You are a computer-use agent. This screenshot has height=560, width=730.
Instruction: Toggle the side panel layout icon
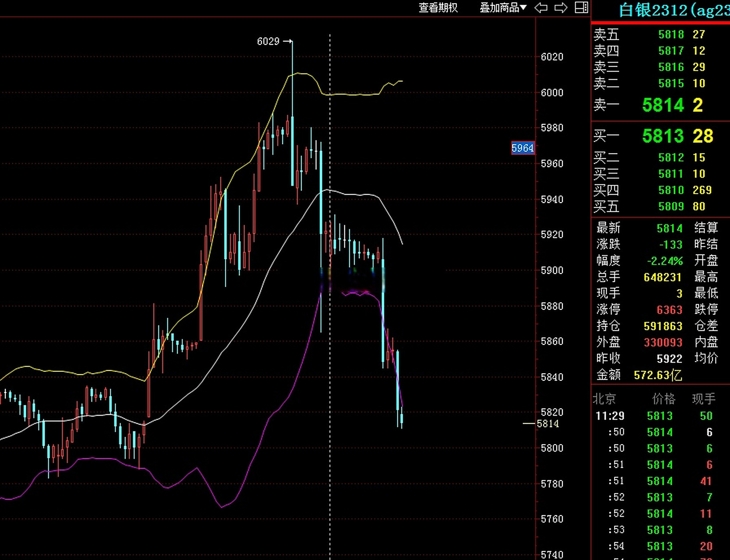tap(581, 7)
